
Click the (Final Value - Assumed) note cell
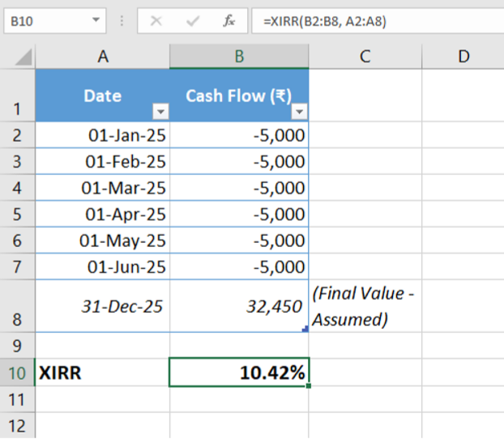coord(365,306)
